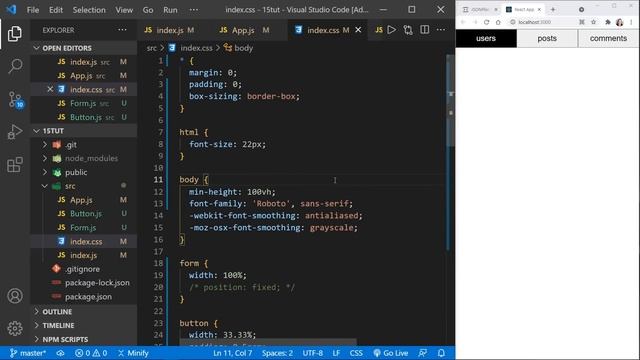Reload the browser page
This screenshot has width=640, height=360.
tap(486, 22)
